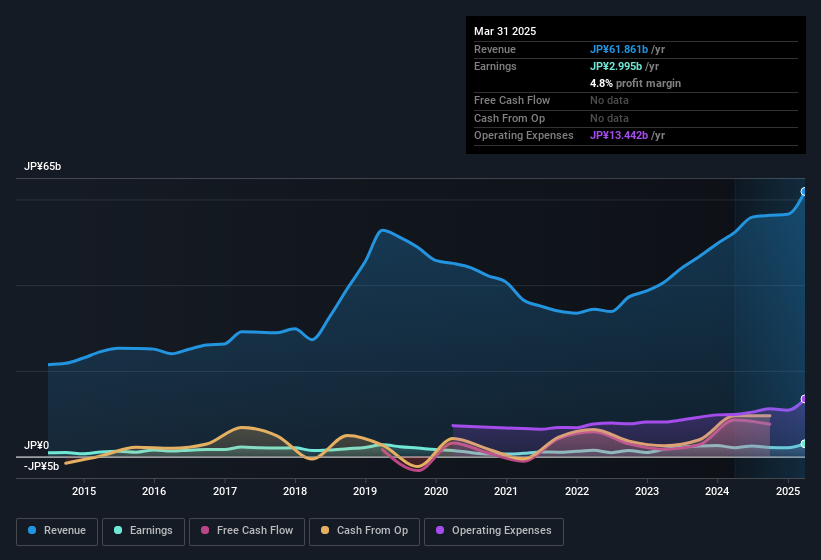
Task: Click the Revenue endpoint marker on chart
Action: coord(804,192)
